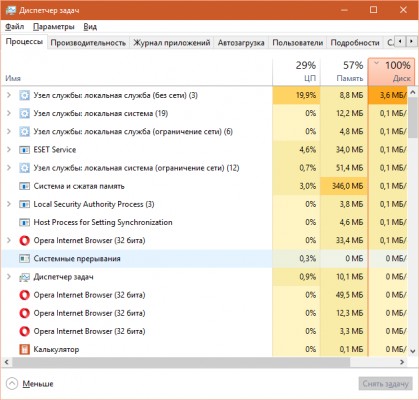The image size is (419, 400).
Task: Open the Параметры menu
Action: click(54, 27)
